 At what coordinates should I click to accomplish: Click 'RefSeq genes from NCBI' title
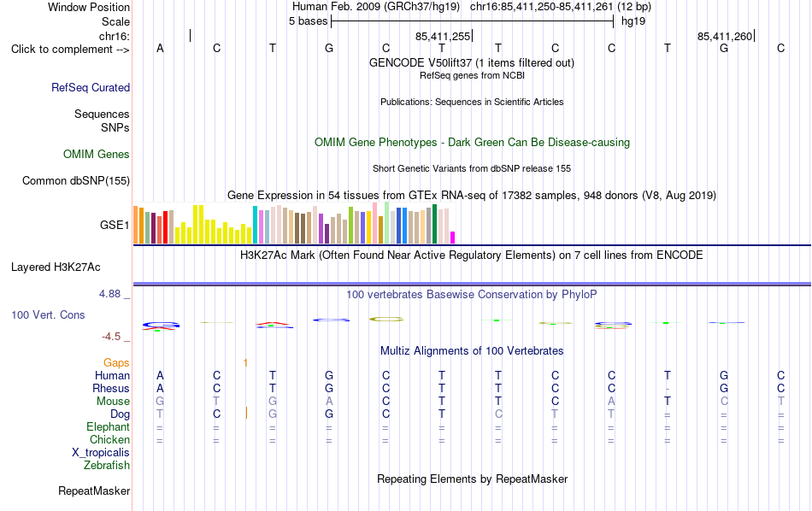click(472, 75)
